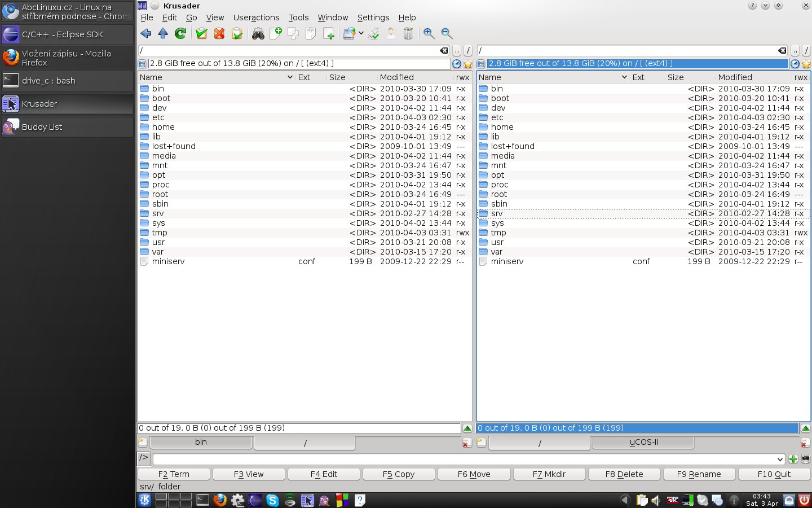
Task: Click the Zoom in magnifier icon
Action: [429, 33]
